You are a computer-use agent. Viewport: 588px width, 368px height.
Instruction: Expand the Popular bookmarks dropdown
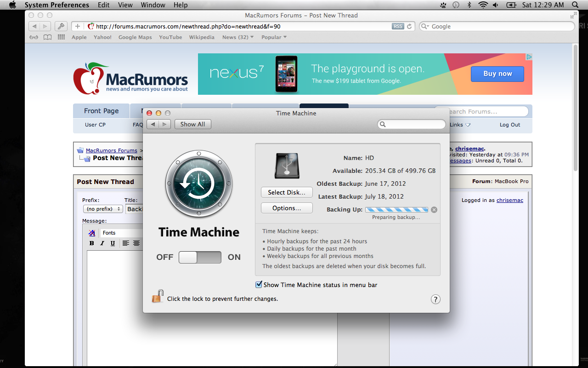tap(274, 37)
